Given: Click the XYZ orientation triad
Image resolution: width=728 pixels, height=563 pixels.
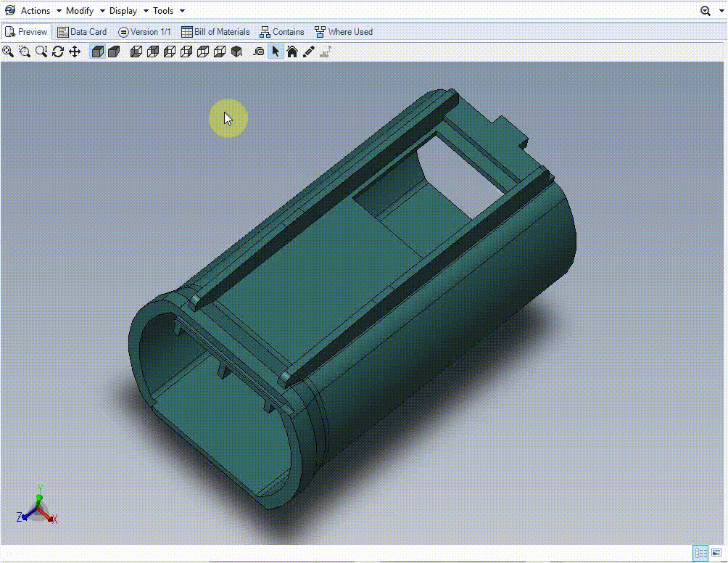Looking at the screenshot, I should 38,506.
